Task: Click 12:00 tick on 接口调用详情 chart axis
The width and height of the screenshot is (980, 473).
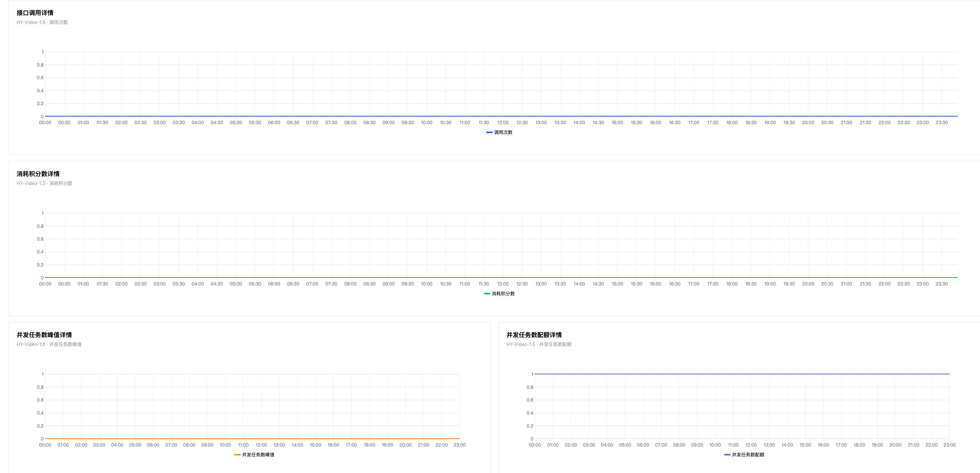Action: point(503,122)
